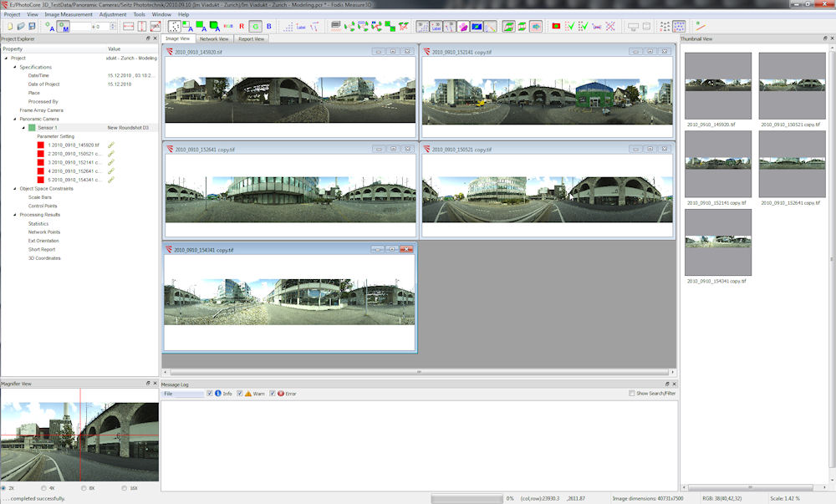The height and width of the screenshot is (504, 836).
Task: Uncheck the Warn message filter
Action: [x=240, y=393]
